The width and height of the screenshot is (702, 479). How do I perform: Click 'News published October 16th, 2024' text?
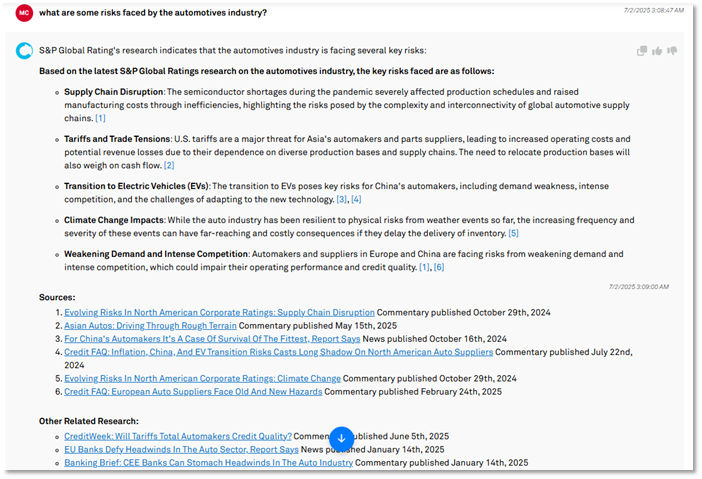[x=434, y=339]
